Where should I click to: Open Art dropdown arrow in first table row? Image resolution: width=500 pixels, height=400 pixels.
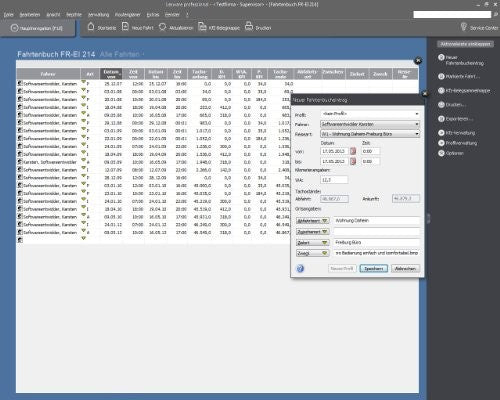click(x=83, y=82)
